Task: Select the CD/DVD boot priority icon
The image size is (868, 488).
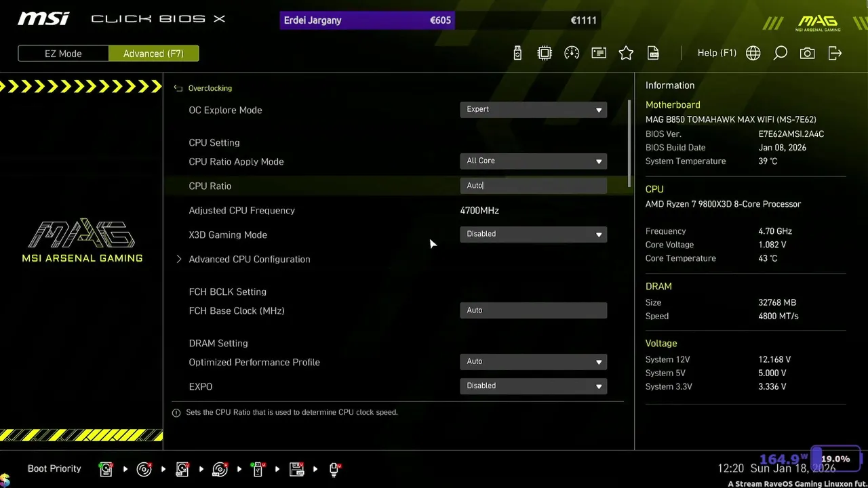Action: click(x=144, y=468)
